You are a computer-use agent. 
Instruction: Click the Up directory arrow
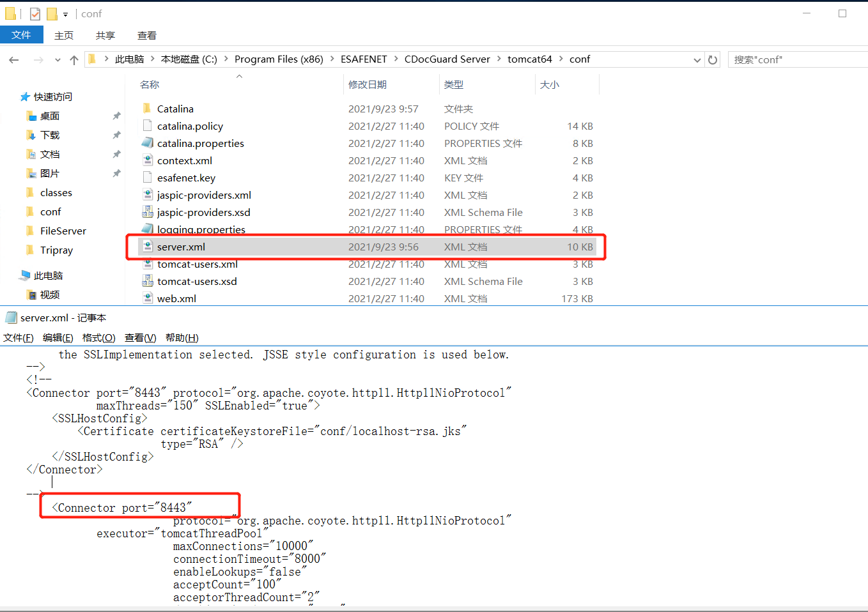coord(74,59)
